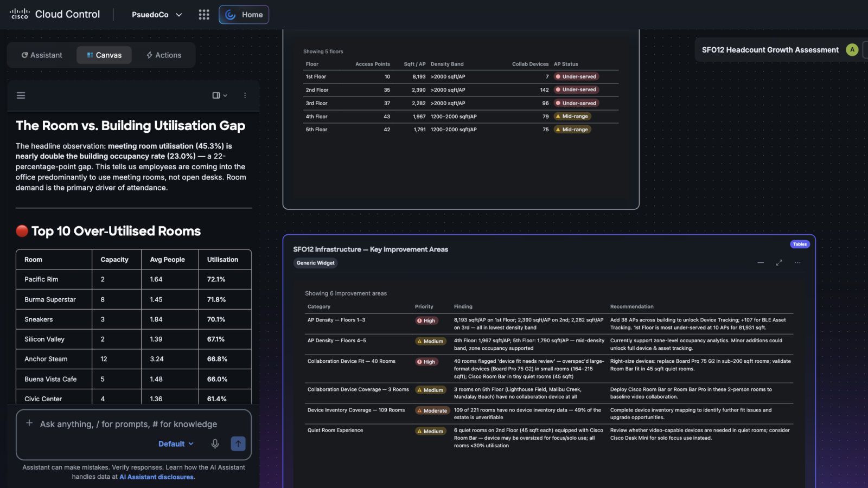This screenshot has width=868, height=488.
Task: Open the hamburger menu in assistant panel
Action: pos(21,95)
